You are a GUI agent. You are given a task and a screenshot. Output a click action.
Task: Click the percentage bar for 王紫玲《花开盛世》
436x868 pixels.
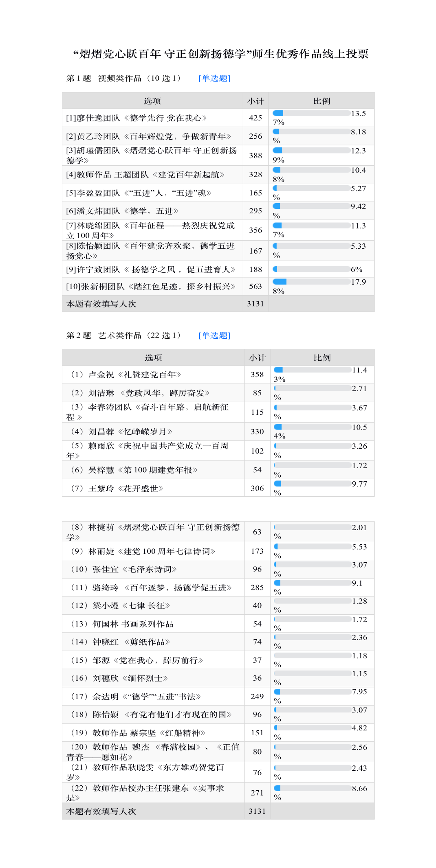coord(313,484)
